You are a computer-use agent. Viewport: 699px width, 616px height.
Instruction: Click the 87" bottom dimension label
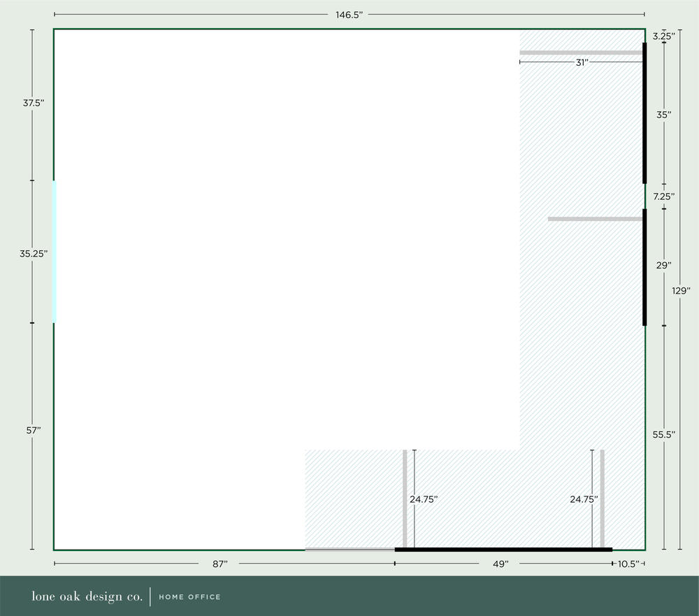(x=220, y=562)
